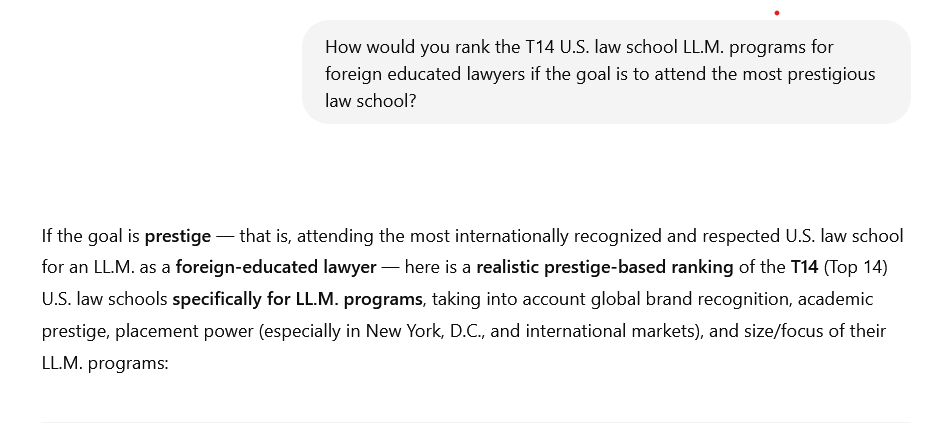
Task: Click bold "realistic prestige-based ranking" text
Action: [x=591, y=267]
